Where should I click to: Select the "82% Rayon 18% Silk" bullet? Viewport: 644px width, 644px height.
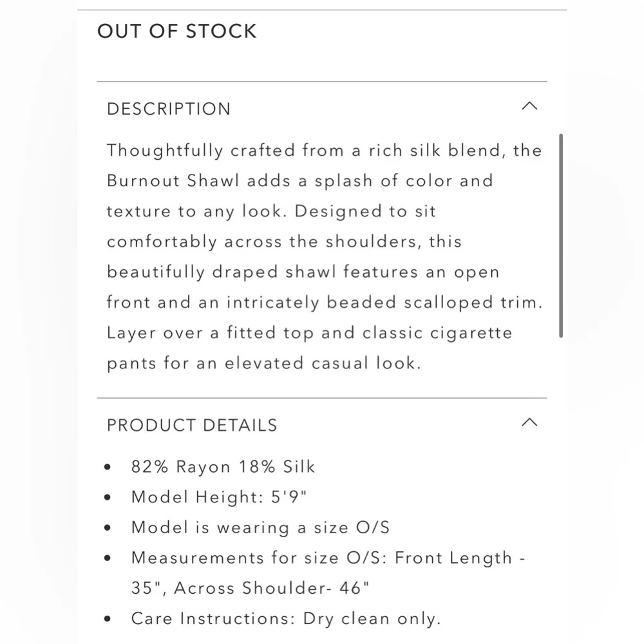coord(223,467)
